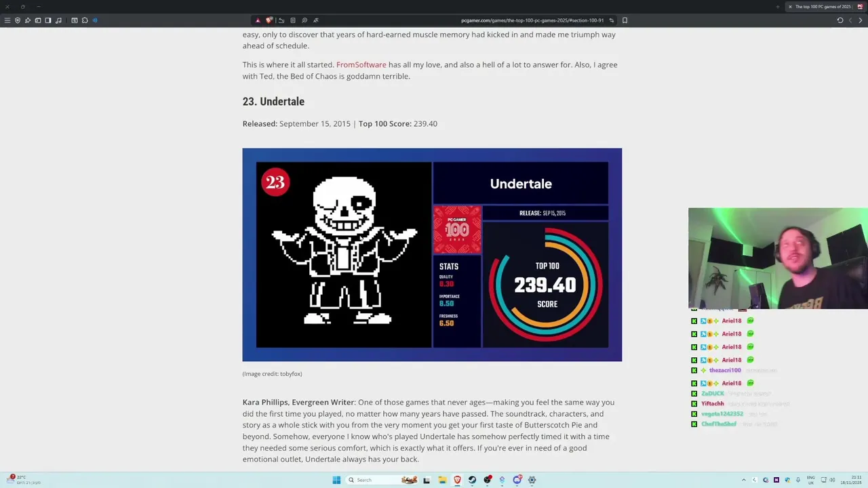868x488 pixels.
Task: Show hidden system tray icons
Action: tap(744, 480)
